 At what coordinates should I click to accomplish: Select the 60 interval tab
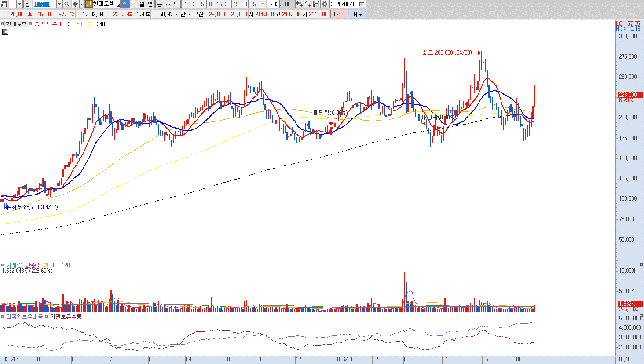(x=244, y=4)
